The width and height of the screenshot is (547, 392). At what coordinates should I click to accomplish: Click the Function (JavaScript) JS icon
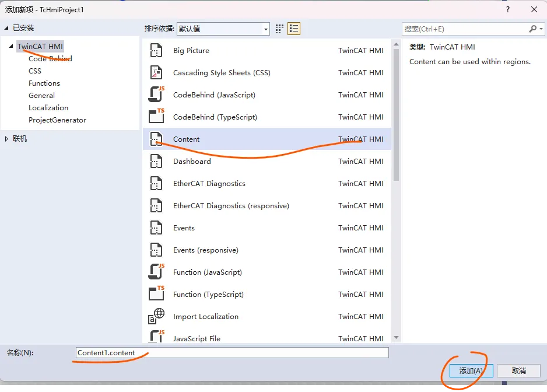pos(156,272)
